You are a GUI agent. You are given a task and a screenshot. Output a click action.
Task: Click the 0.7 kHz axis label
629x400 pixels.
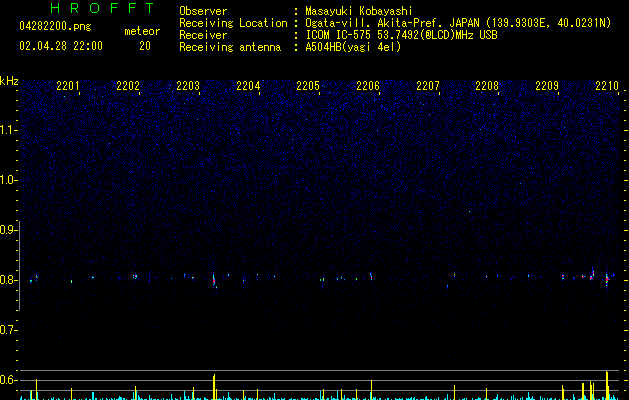click(x=8, y=330)
